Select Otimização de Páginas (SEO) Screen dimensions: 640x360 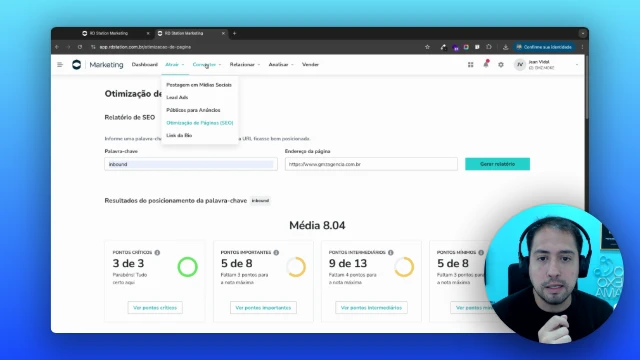click(200, 123)
